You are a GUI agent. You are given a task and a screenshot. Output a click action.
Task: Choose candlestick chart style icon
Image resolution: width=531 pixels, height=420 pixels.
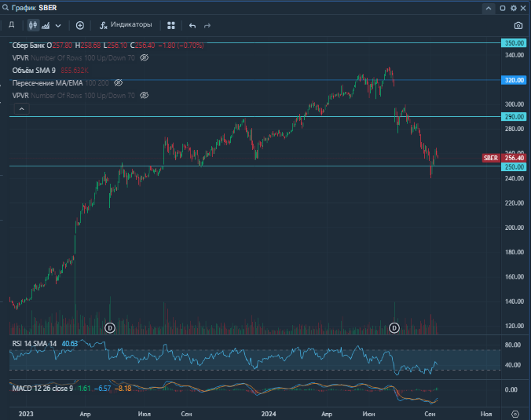click(x=33, y=25)
